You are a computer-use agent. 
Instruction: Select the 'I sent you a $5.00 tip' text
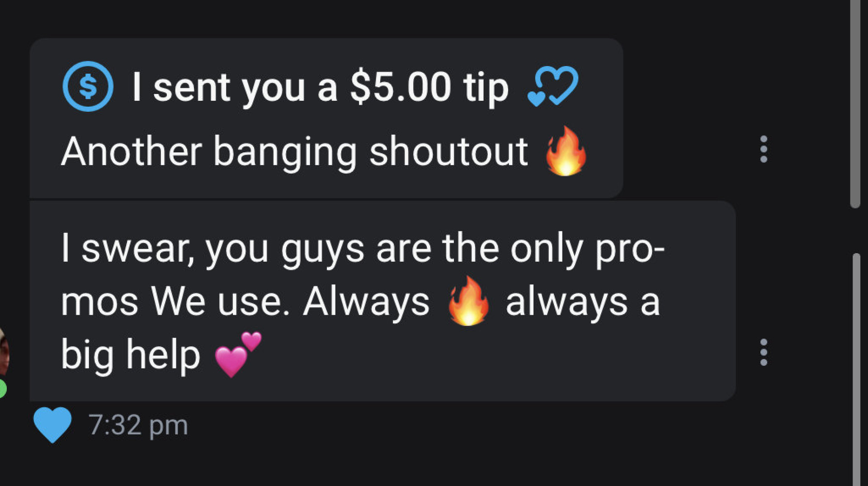coord(321,87)
